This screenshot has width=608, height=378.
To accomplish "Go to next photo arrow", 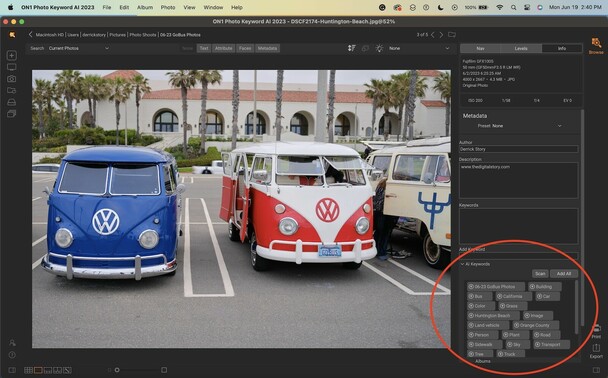I will tap(441, 35).
